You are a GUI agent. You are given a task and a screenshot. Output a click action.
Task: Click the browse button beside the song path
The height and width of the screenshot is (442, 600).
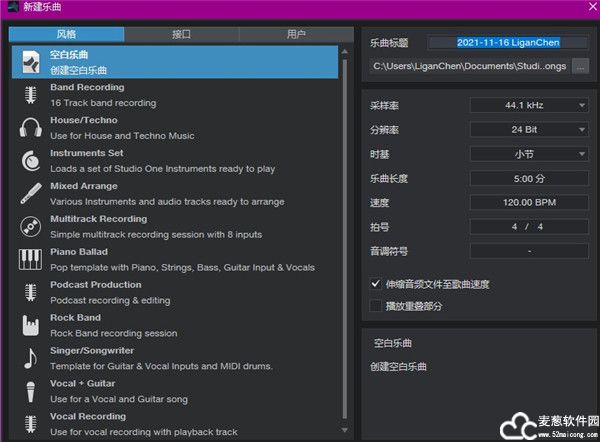[x=580, y=66]
